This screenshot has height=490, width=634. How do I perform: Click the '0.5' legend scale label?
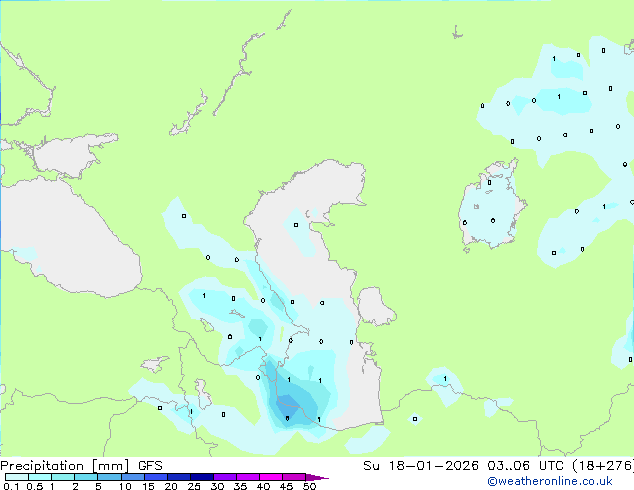(x=34, y=486)
